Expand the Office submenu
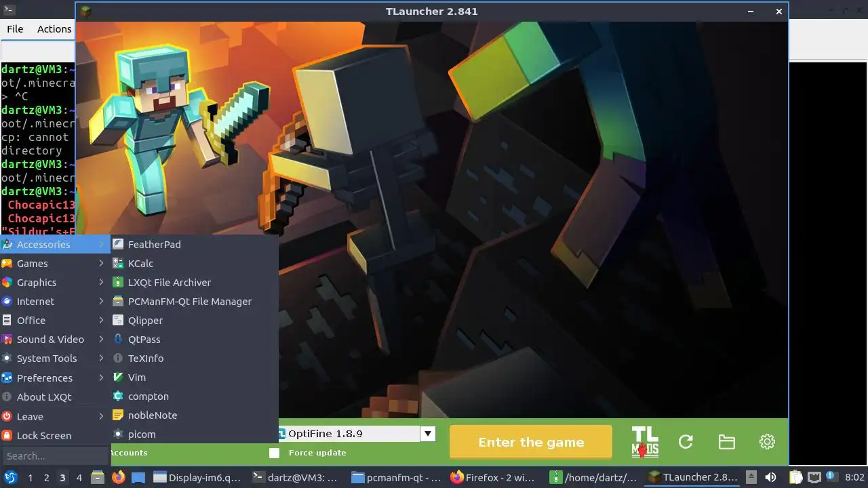The height and width of the screenshot is (488, 868). pos(56,320)
